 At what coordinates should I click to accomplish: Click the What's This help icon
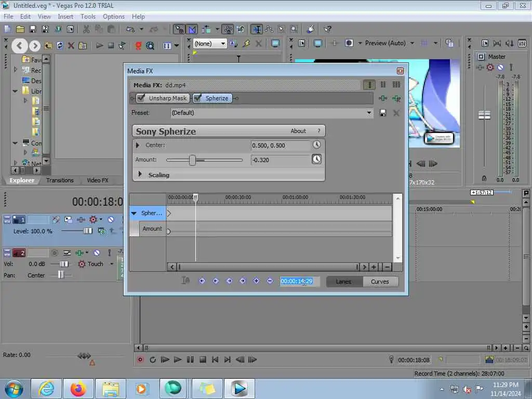point(327,29)
